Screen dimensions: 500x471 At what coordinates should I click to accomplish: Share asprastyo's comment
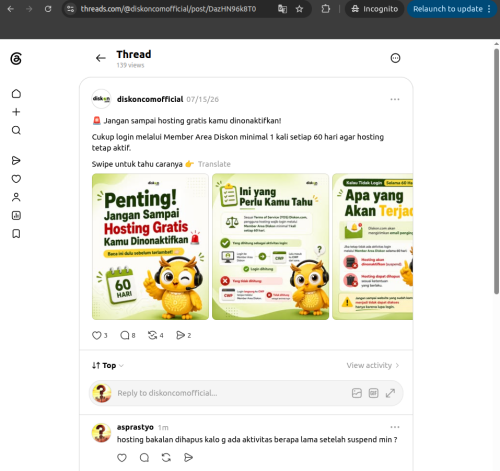188,458
